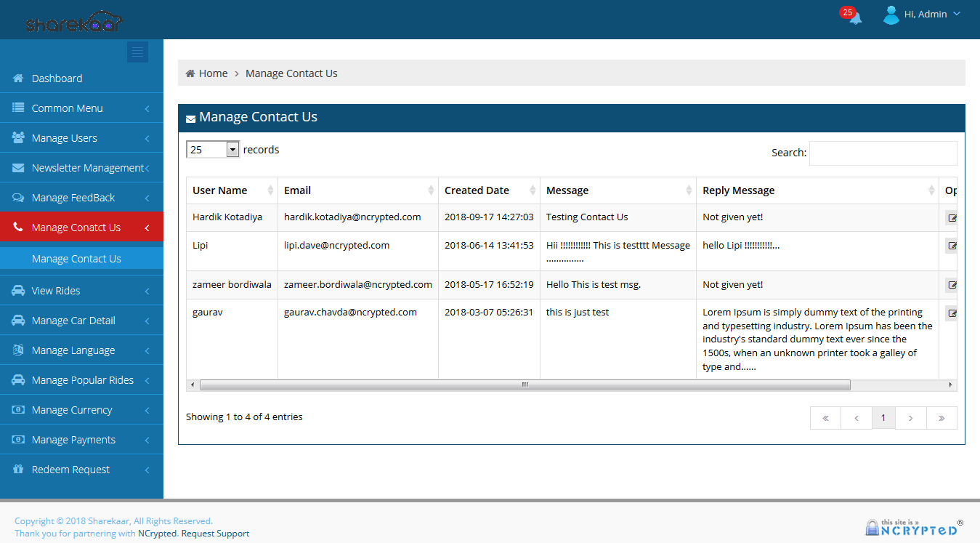Screen dimensions: 980x543
Task: Click edit icon for Lipi row
Action: (x=951, y=246)
